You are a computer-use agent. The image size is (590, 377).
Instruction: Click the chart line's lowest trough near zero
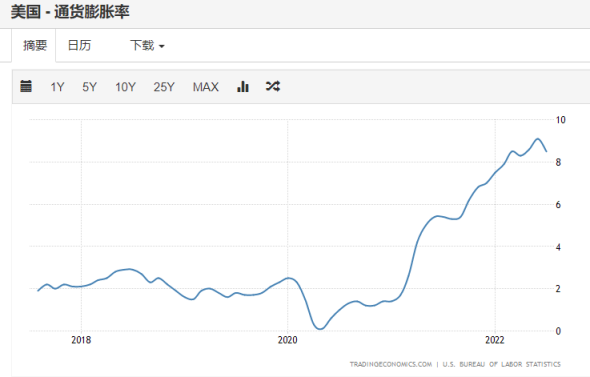320,329
